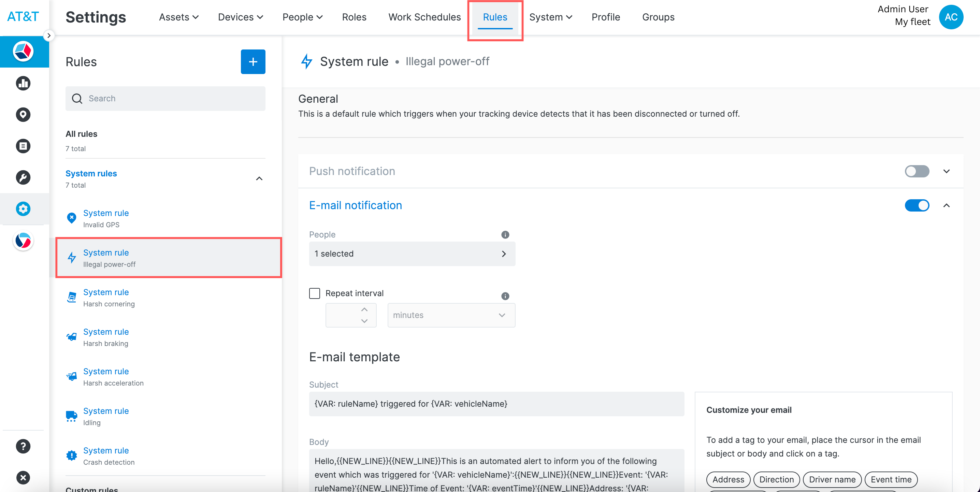Image resolution: width=980 pixels, height=492 pixels.
Task: Open the Devices menu
Action: click(241, 17)
